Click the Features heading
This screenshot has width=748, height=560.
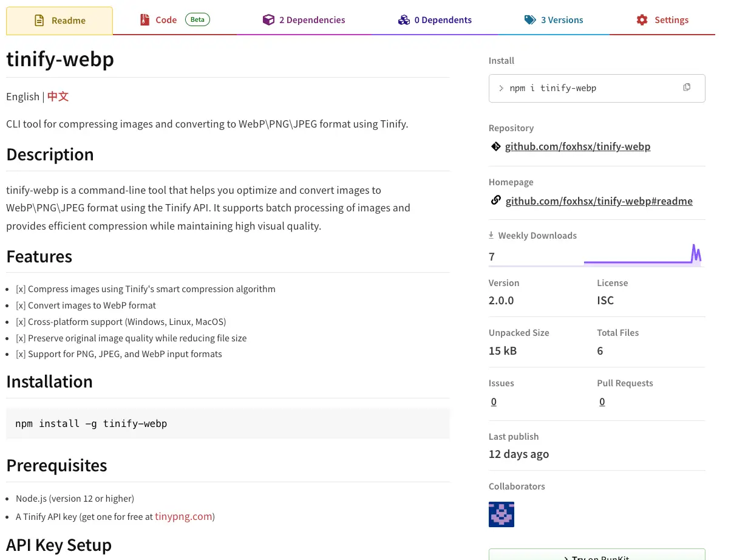39,256
